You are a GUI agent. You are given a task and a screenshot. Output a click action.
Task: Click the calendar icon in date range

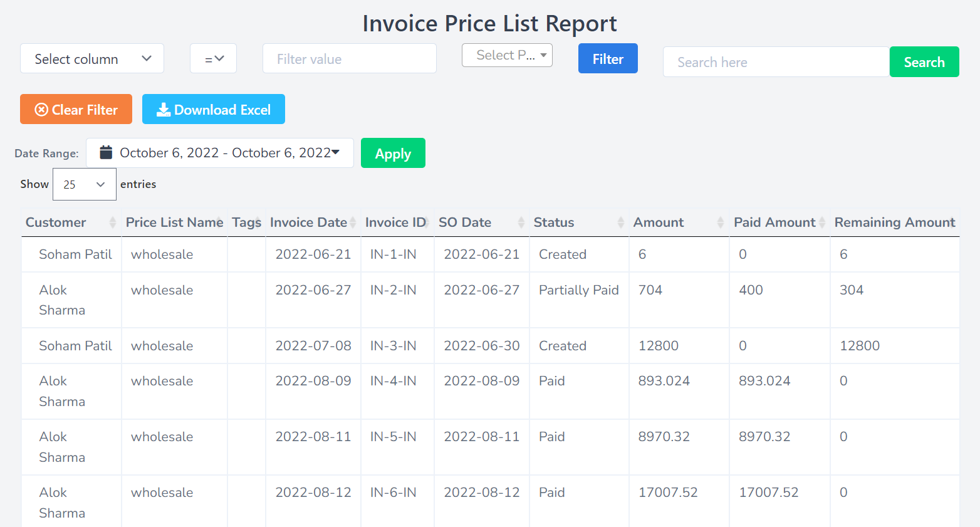106,152
